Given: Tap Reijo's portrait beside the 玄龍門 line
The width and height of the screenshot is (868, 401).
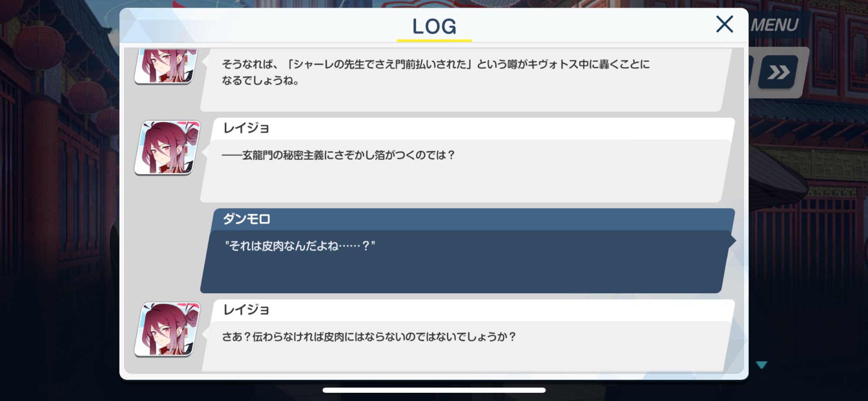Looking at the screenshot, I should pyautogui.click(x=168, y=148).
